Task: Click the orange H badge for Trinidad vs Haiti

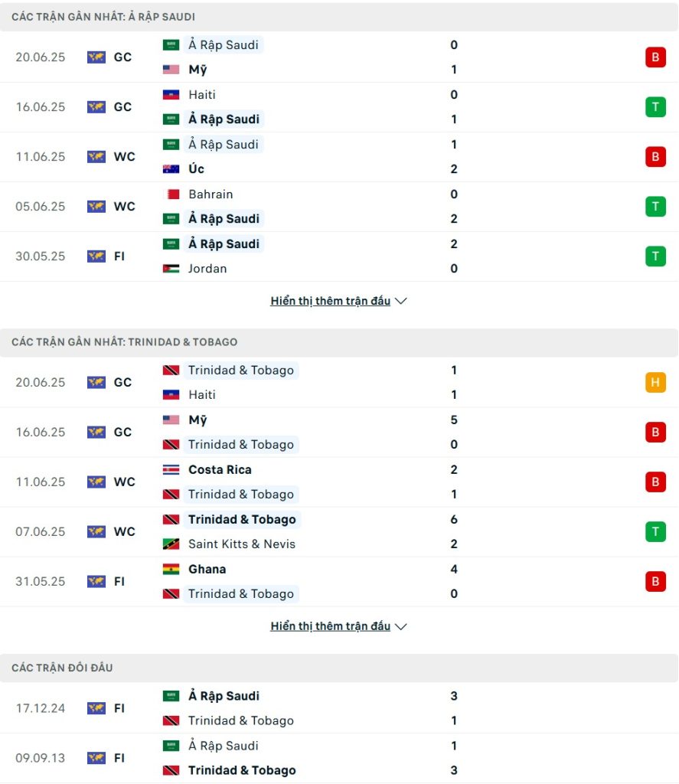Action: [x=655, y=383]
